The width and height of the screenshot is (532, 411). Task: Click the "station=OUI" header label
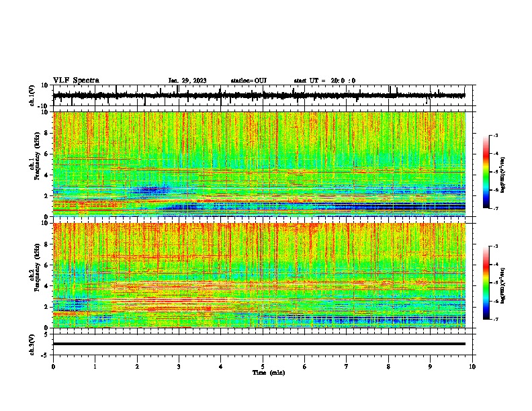coord(249,81)
